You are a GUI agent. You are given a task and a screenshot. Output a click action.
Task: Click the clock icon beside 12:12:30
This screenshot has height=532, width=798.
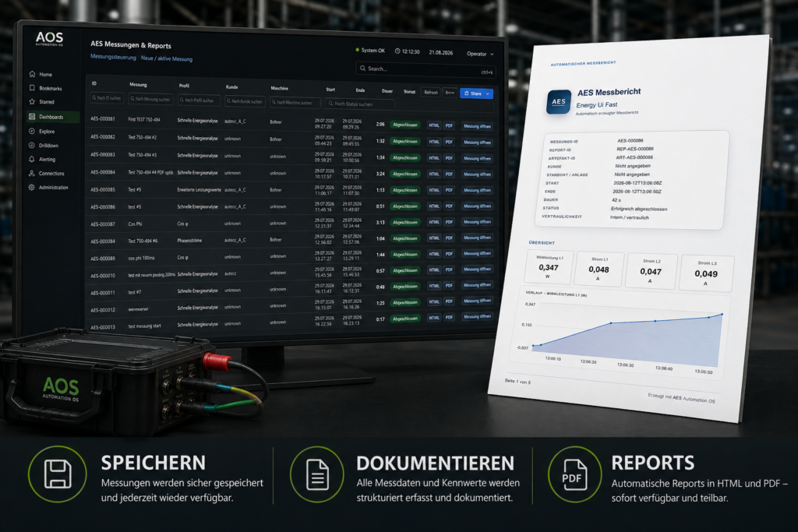pyautogui.click(x=397, y=51)
